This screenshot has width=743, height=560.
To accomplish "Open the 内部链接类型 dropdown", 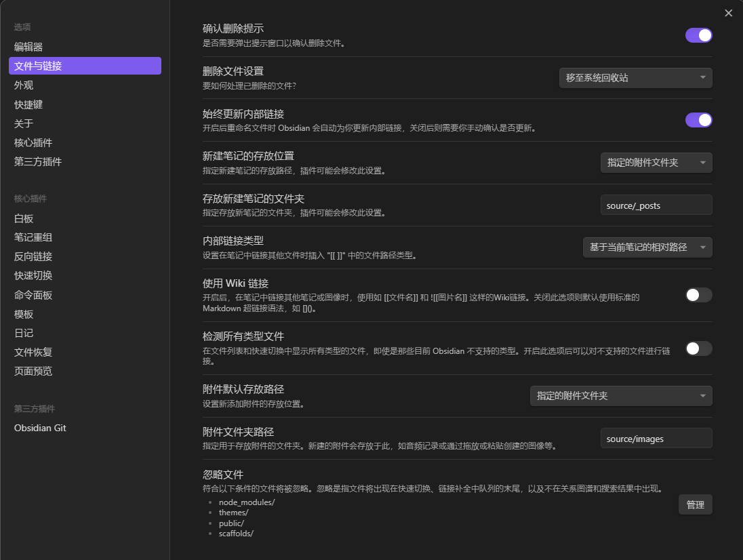I will (x=647, y=247).
